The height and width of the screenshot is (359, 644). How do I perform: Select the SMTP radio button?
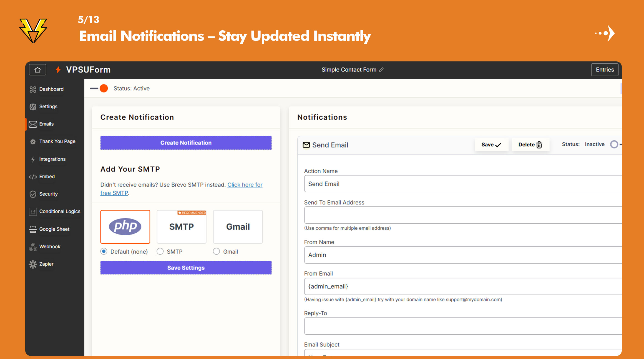160,251
